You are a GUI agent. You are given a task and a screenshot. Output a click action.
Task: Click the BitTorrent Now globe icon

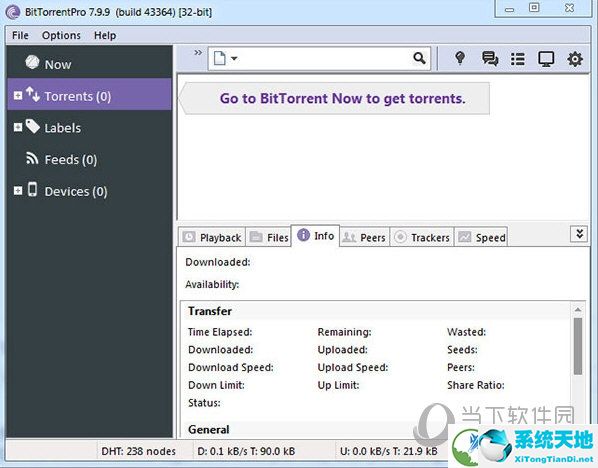[32, 62]
